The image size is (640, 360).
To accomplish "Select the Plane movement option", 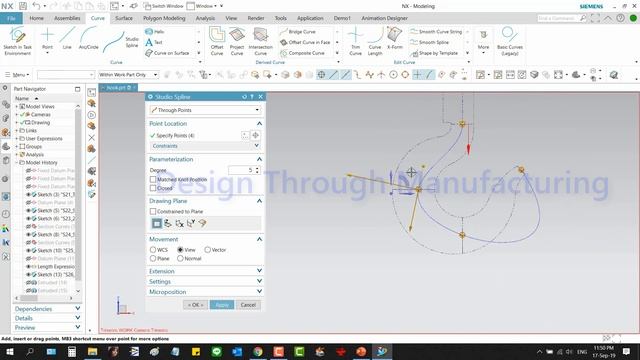I will coord(153,259).
